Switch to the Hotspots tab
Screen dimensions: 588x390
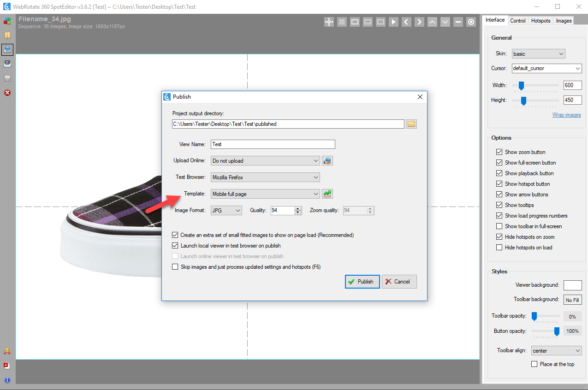(x=541, y=21)
